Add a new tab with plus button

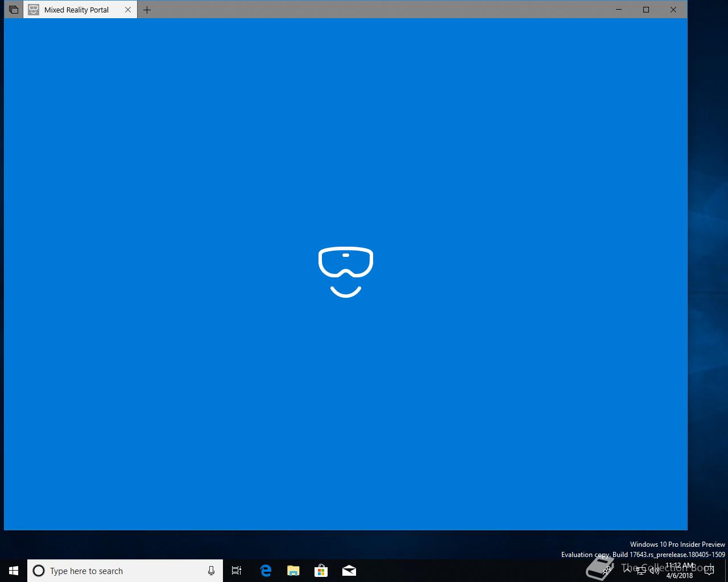(x=147, y=10)
